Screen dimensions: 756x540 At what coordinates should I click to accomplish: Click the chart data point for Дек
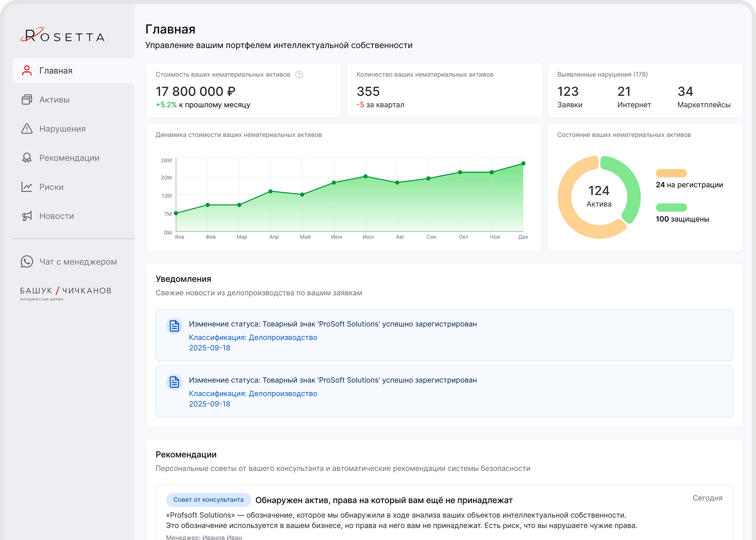tap(523, 164)
